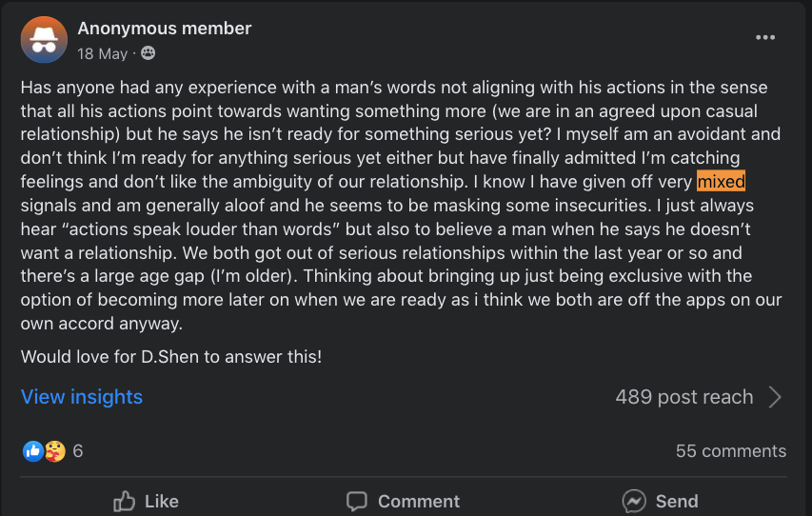
Task: Click the 18 May post timestamp
Action: tap(103, 53)
